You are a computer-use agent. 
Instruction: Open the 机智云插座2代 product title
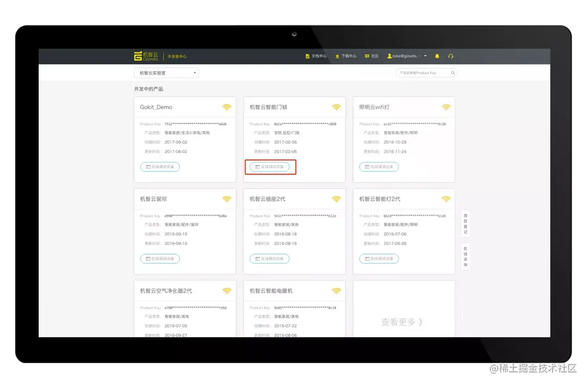(x=267, y=199)
